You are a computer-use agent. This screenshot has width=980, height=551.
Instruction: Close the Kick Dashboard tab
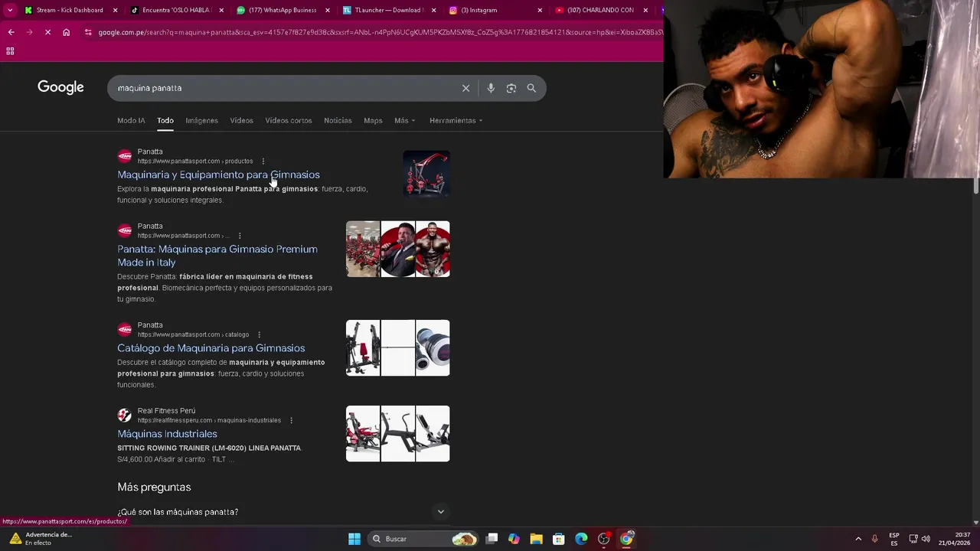[x=116, y=10]
